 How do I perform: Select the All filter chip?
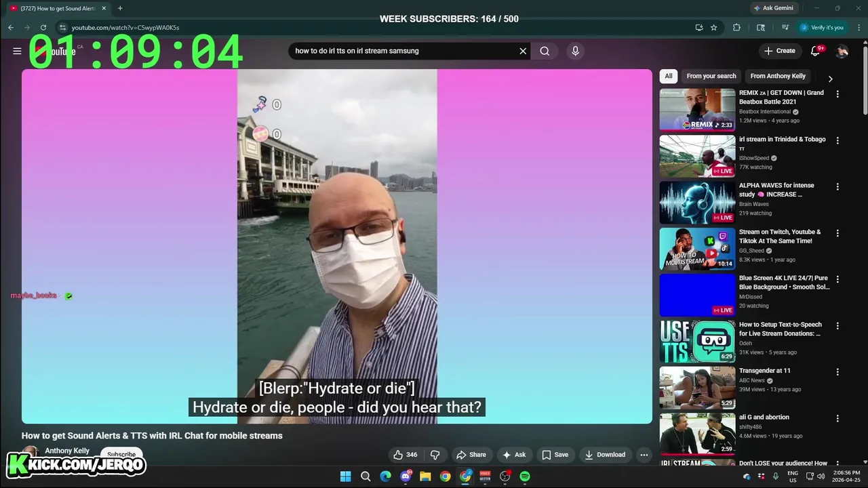[x=669, y=76]
